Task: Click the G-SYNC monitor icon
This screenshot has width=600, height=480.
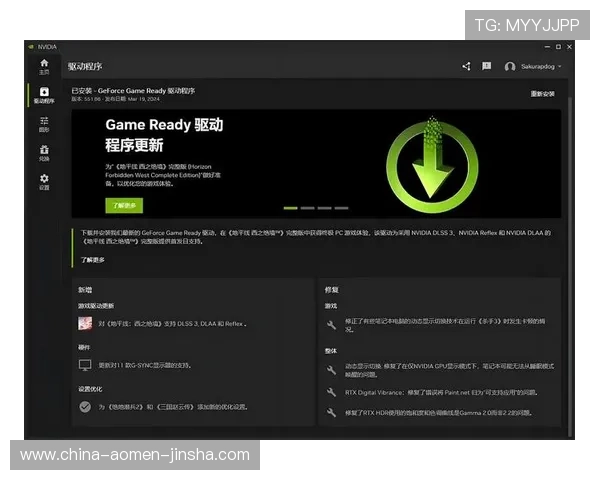Action: (85, 365)
